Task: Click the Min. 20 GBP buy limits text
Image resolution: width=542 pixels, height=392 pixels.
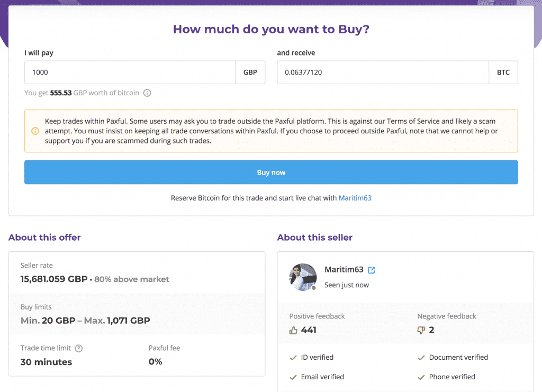Action: [x=48, y=321]
